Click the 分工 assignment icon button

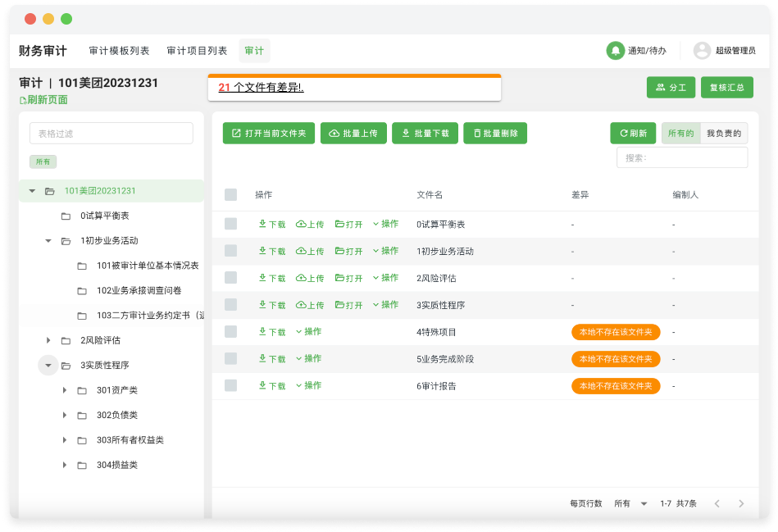pos(660,87)
